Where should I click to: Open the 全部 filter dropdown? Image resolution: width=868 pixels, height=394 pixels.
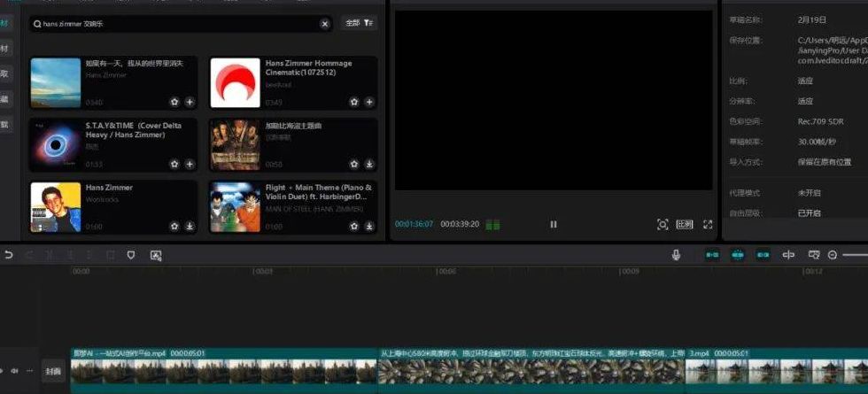point(359,23)
